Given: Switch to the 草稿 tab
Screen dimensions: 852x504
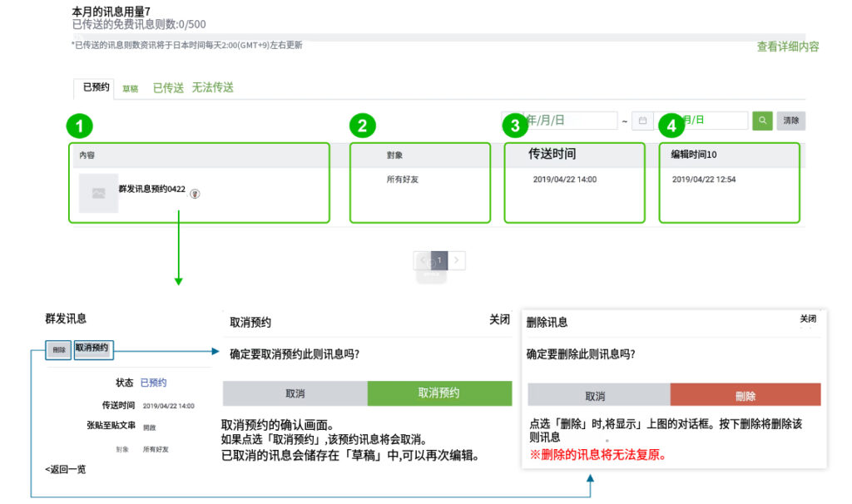Looking at the screenshot, I should click(x=130, y=87).
